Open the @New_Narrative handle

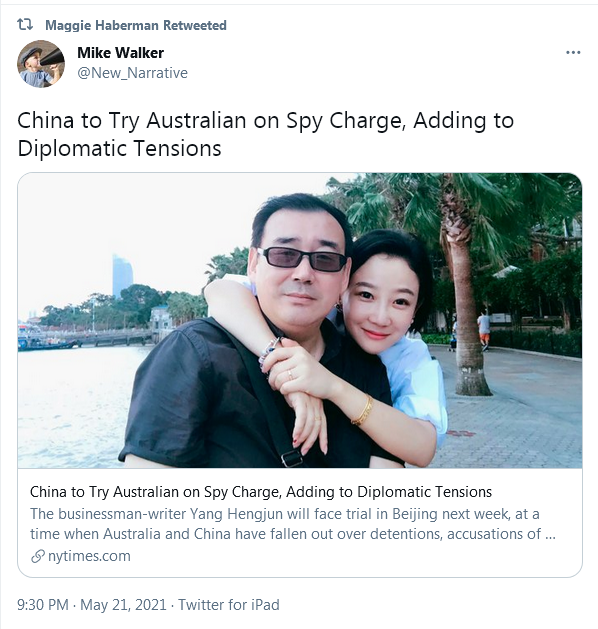132,73
